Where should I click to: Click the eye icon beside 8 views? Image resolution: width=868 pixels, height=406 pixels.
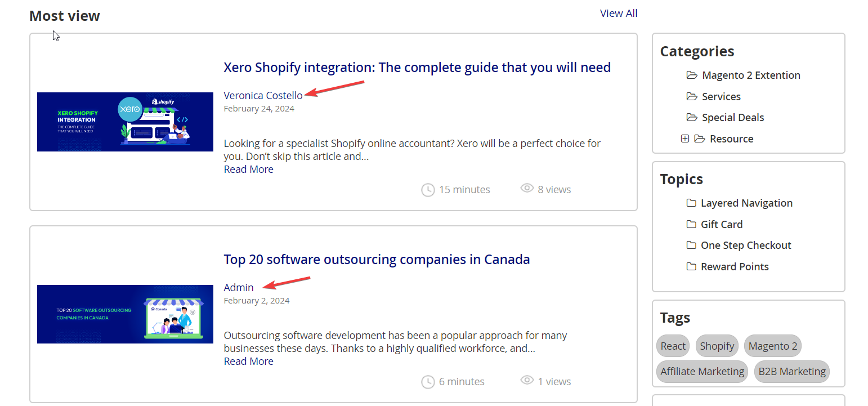coord(527,189)
